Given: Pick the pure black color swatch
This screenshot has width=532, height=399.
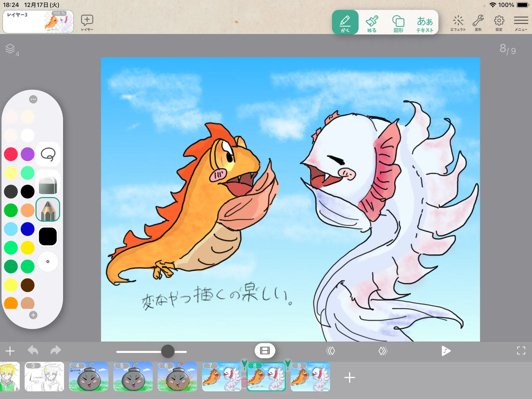Looking at the screenshot, I should point(28,192).
